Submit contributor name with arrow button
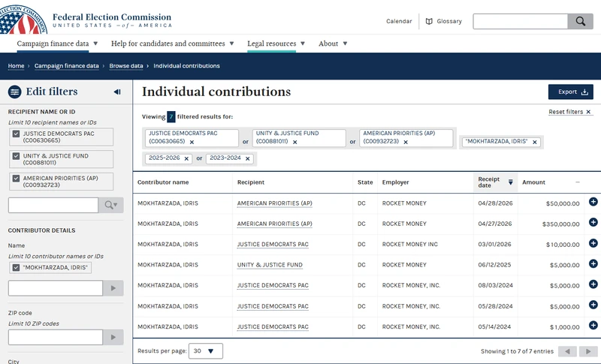601x364 pixels. pyautogui.click(x=113, y=288)
